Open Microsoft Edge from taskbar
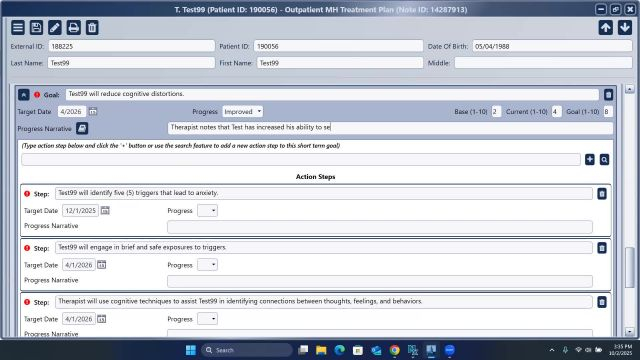Screen dimensions: 640x360 339,350
